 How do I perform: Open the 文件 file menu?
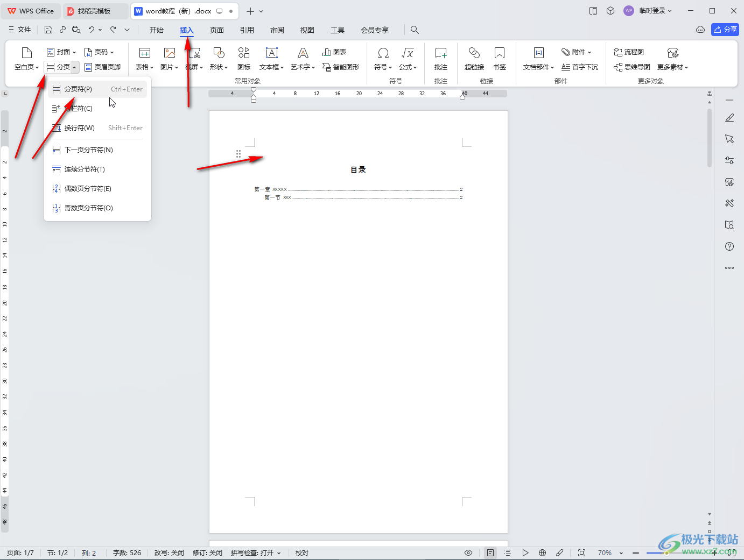click(x=20, y=30)
